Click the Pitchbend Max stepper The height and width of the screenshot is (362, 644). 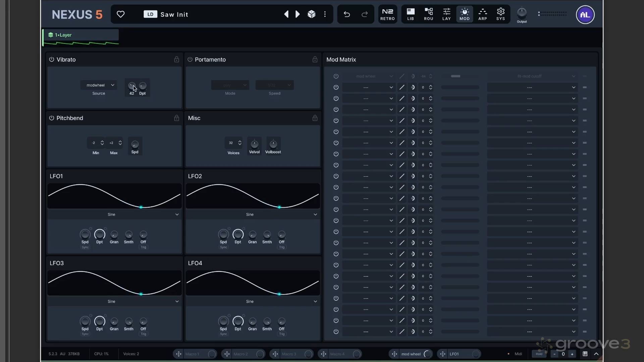click(120, 143)
